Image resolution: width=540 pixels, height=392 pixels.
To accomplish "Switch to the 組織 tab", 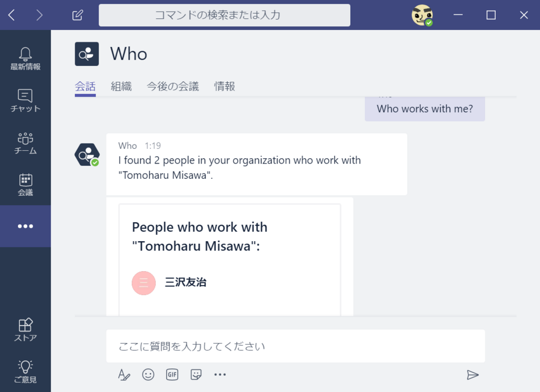I will (121, 86).
